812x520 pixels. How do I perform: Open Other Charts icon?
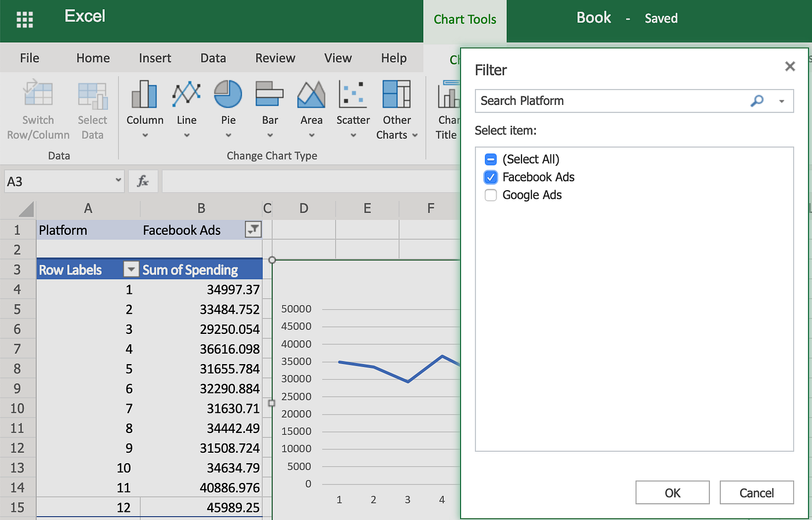click(x=397, y=94)
